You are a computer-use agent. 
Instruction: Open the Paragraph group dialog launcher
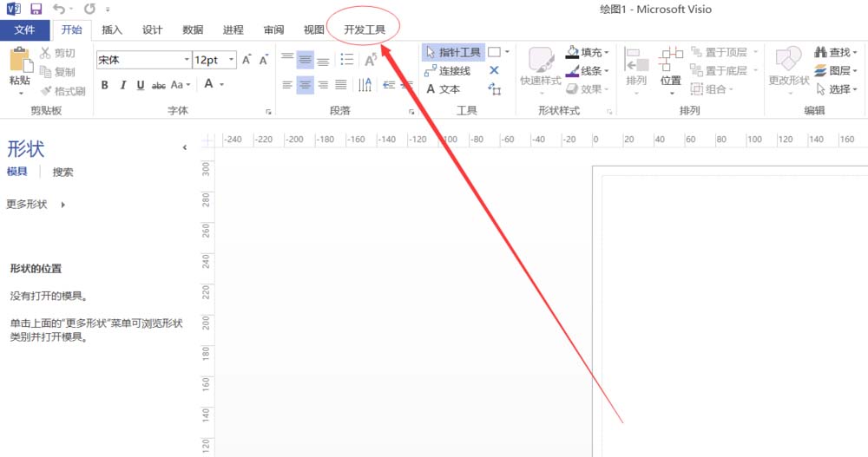click(x=411, y=112)
